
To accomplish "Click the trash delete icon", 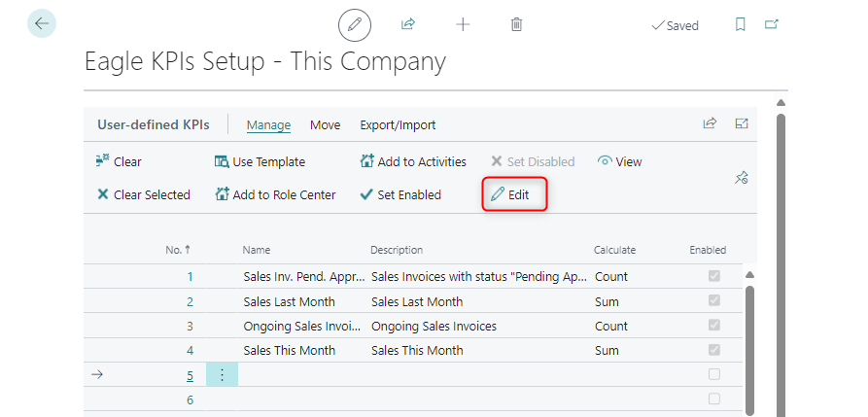I will tap(517, 24).
